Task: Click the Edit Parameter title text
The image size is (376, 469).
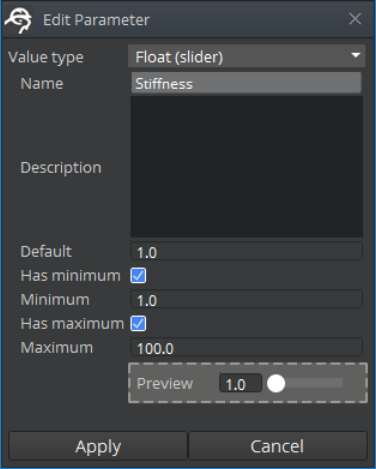Action: [96, 20]
